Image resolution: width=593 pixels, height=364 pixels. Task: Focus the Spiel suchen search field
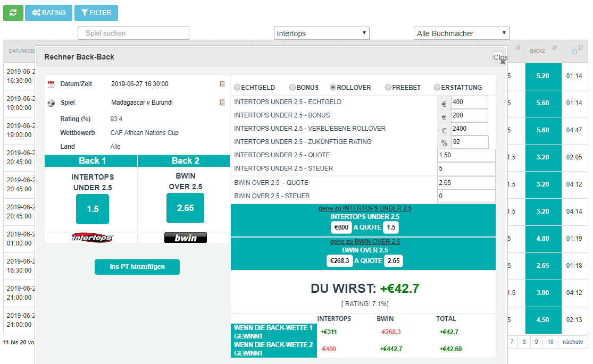point(133,33)
